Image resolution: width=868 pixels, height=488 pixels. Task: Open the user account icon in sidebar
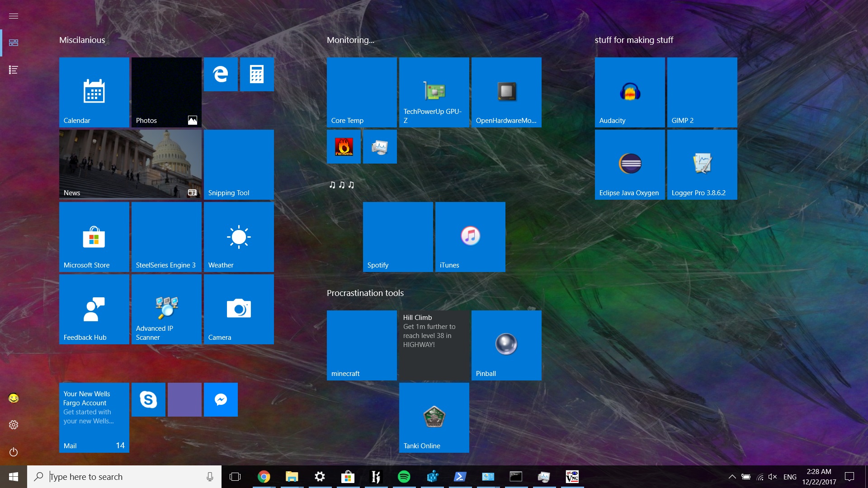(14, 399)
